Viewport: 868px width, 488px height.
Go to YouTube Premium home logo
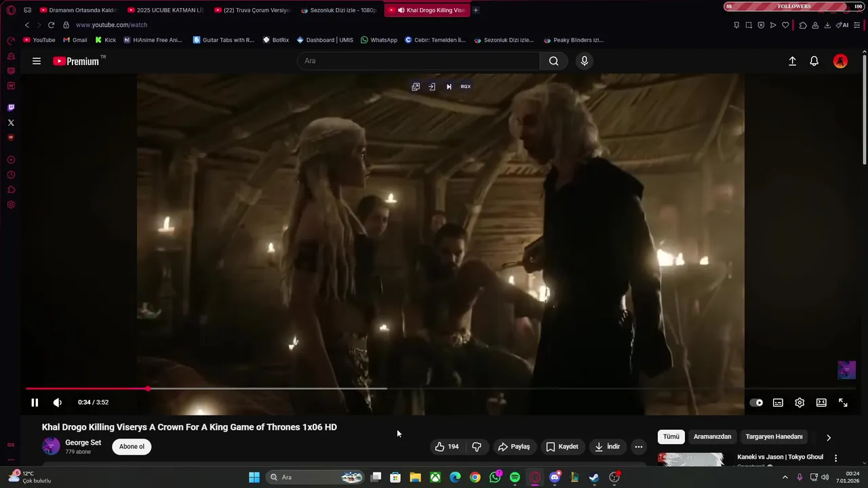pos(77,61)
